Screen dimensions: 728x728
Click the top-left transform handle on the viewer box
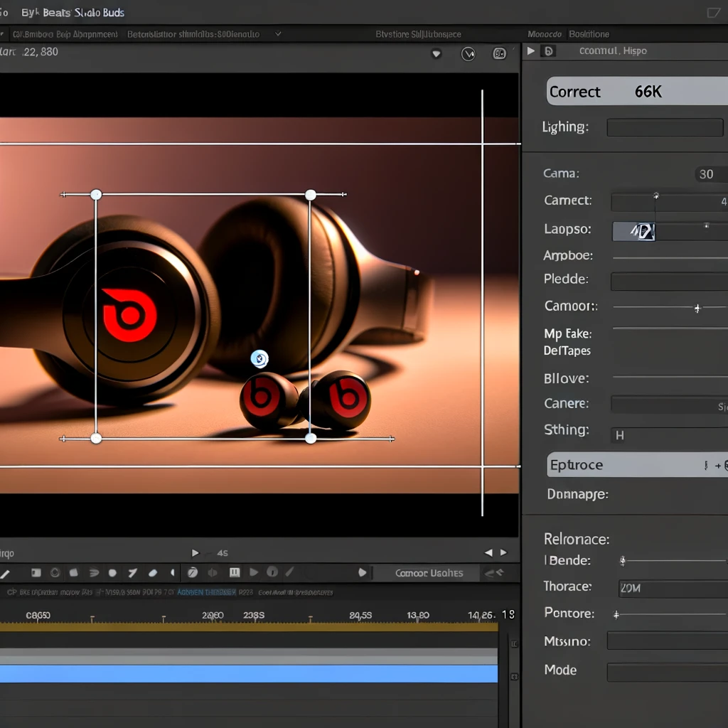(96, 195)
